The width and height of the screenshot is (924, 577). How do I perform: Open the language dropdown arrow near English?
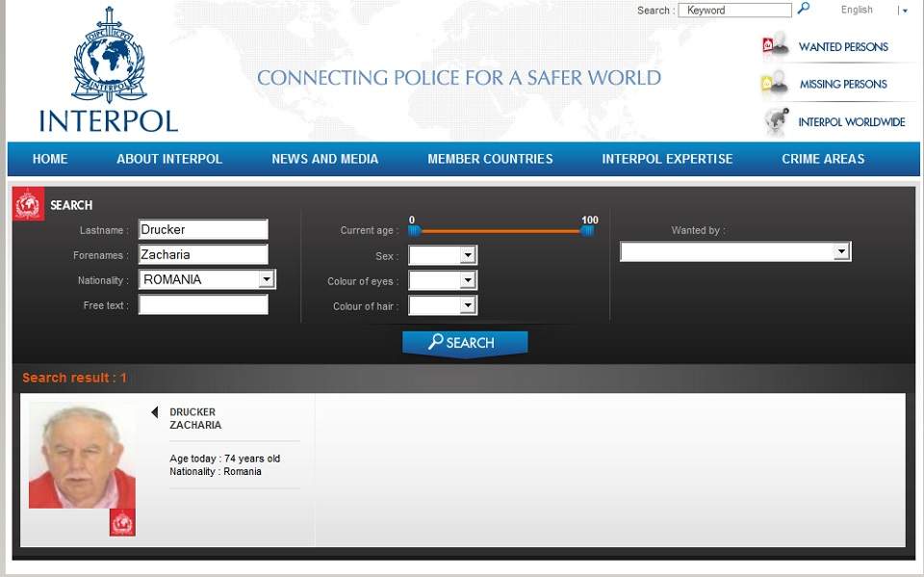(905, 11)
